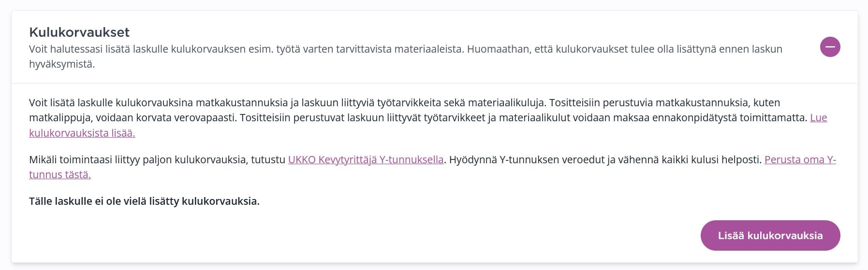Click text 'Mikäli toimintaasi liittyy paljon kulukorvauksia'
The width and height of the screenshot is (868, 270).
(x=137, y=159)
